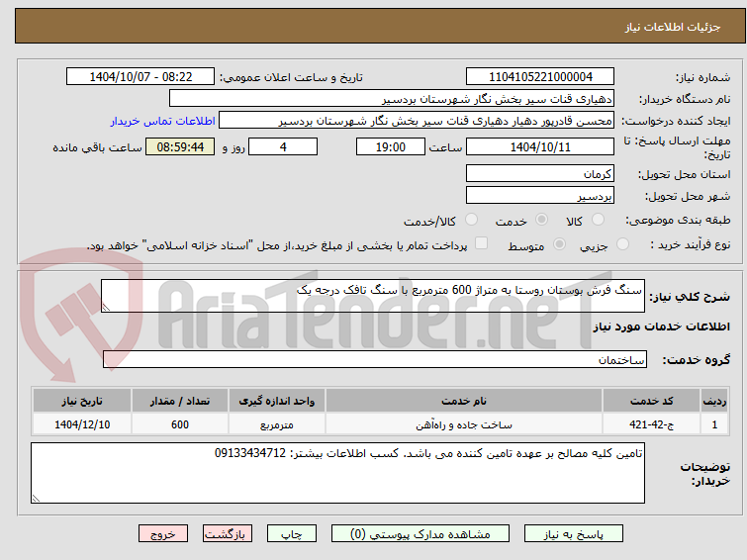Click the جزئیات اطلاعات نیاز header title
This screenshot has height=560, width=747.
point(673,27)
